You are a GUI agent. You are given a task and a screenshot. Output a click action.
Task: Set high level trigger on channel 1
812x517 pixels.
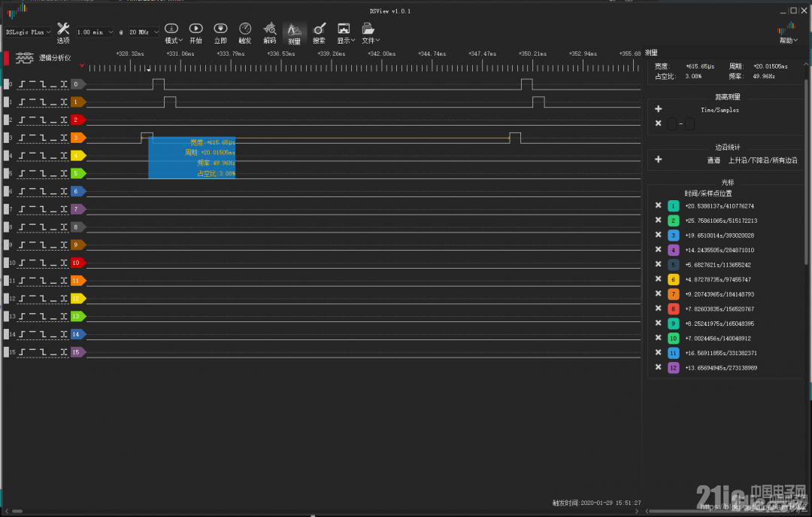click(32, 102)
